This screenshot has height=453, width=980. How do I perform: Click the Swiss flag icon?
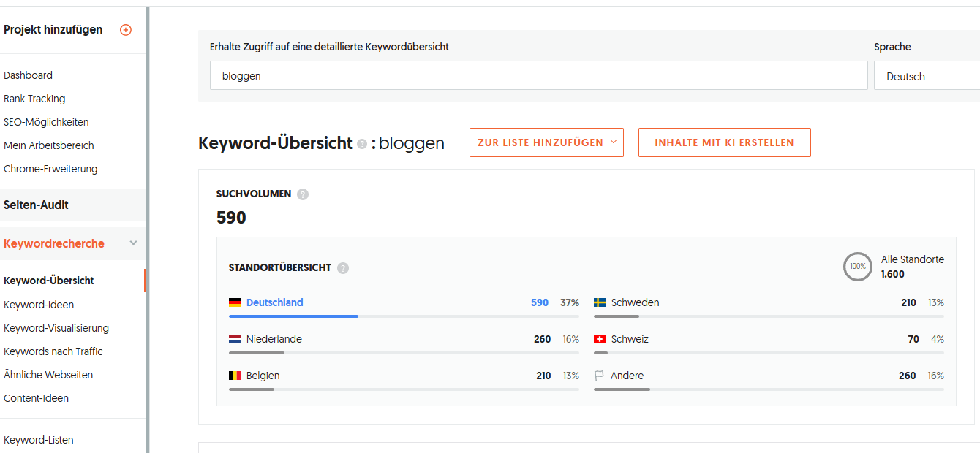tap(600, 339)
